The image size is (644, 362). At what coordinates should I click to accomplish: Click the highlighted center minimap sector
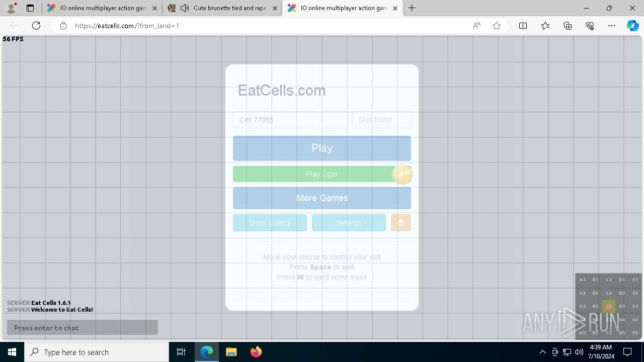(x=609, y=306)
